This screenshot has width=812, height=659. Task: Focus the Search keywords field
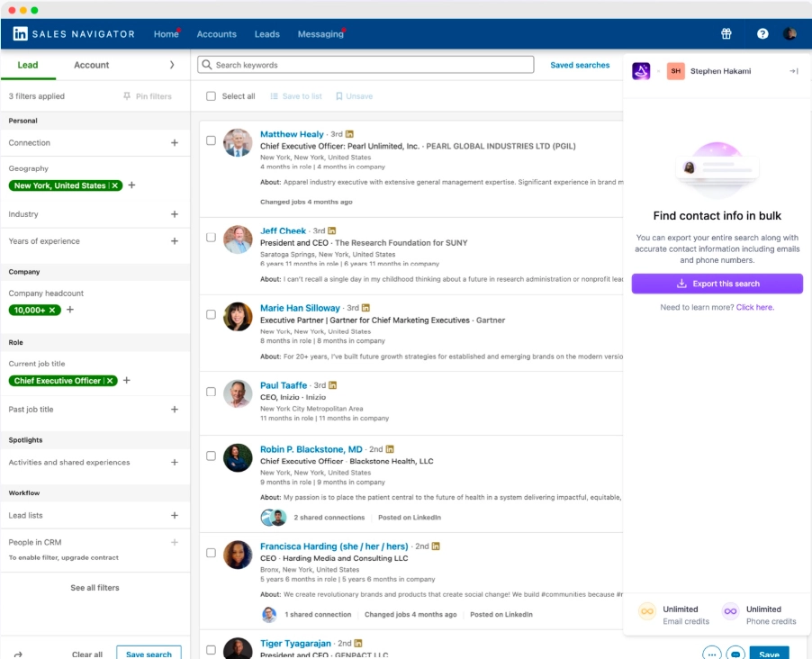pos(365,65)
